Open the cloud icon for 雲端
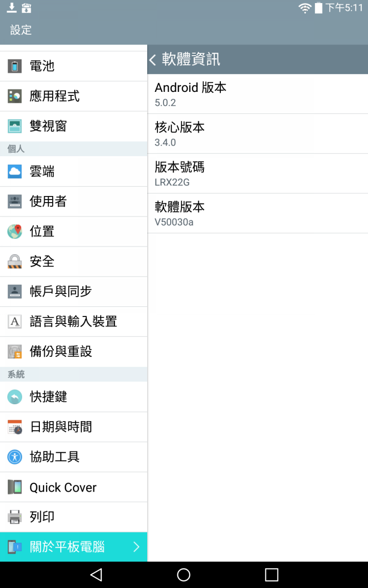368x588 pixels. click(x=15, y=171)
